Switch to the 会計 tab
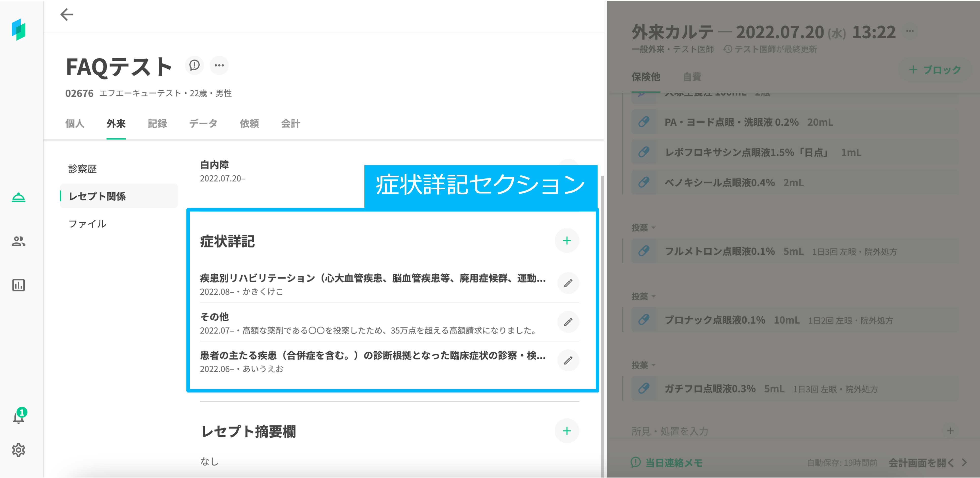 [291, 124]
